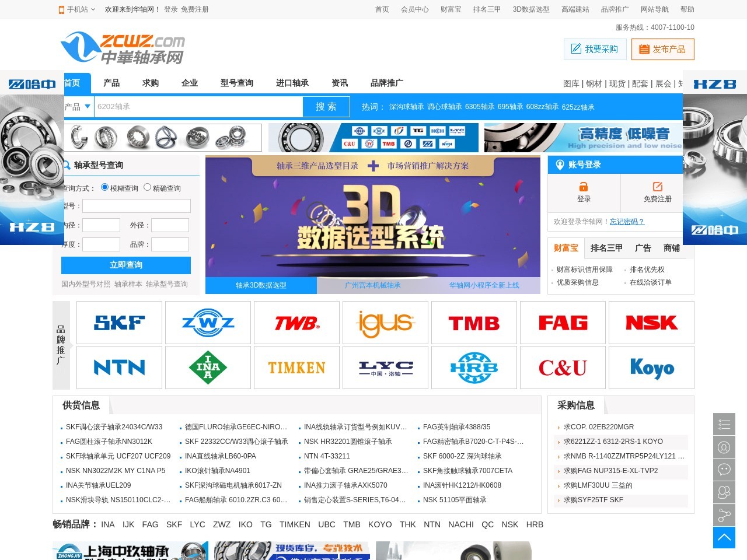The image size is (747, 560).
Task: Open the INA brand logo
Action: coord(208,367)
